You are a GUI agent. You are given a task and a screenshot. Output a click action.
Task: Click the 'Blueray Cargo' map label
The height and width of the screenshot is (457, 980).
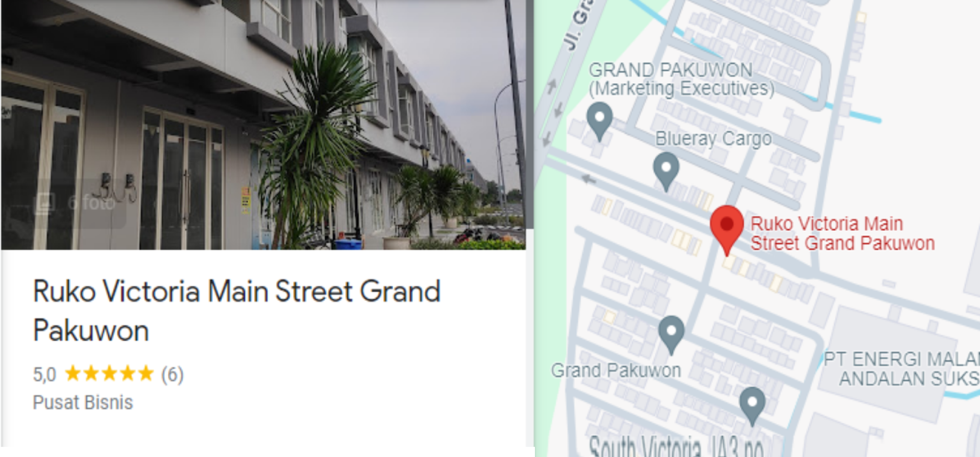click(714, 138)
